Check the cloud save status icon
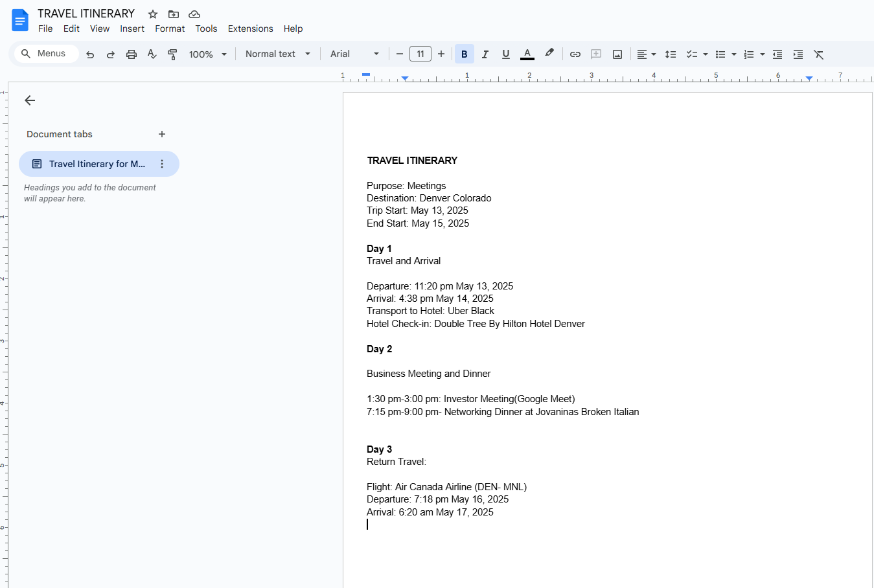 (x=194, y=14)
